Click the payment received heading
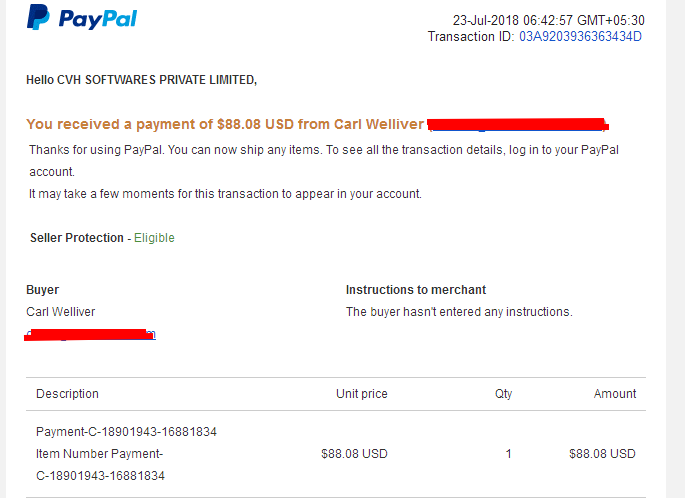Viewport: 685px width, 498px height. 225,124
